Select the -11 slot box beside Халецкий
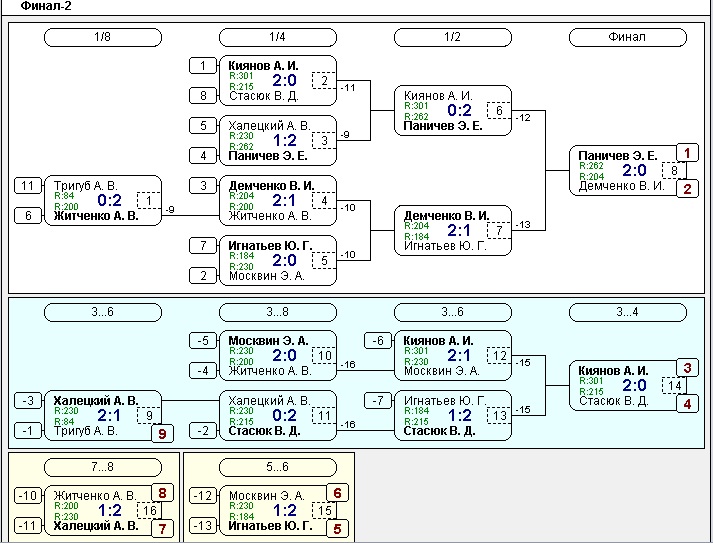713x543 pixels. coord(28,526)
